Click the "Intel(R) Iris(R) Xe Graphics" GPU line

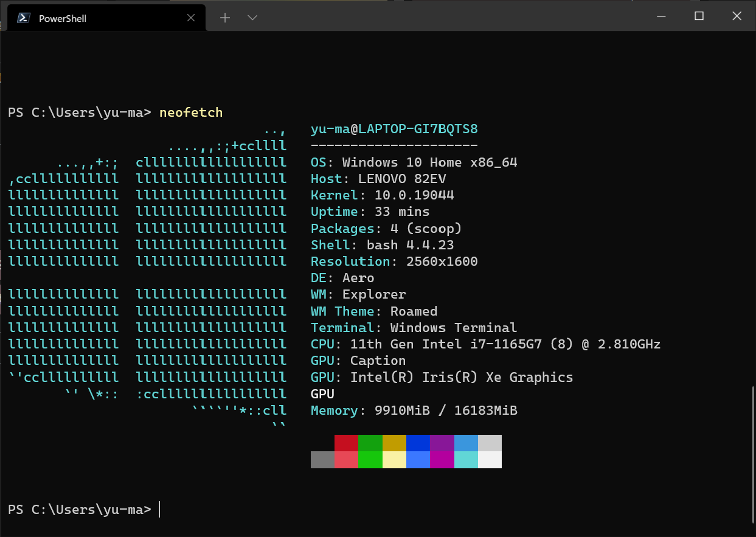pos(442,377)
